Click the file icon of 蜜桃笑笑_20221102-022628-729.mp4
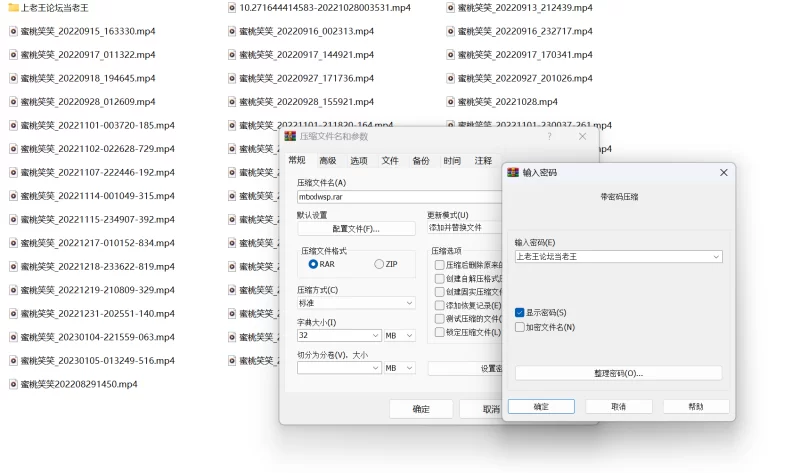The image size is (800, 473). click(x=13, y=148)
